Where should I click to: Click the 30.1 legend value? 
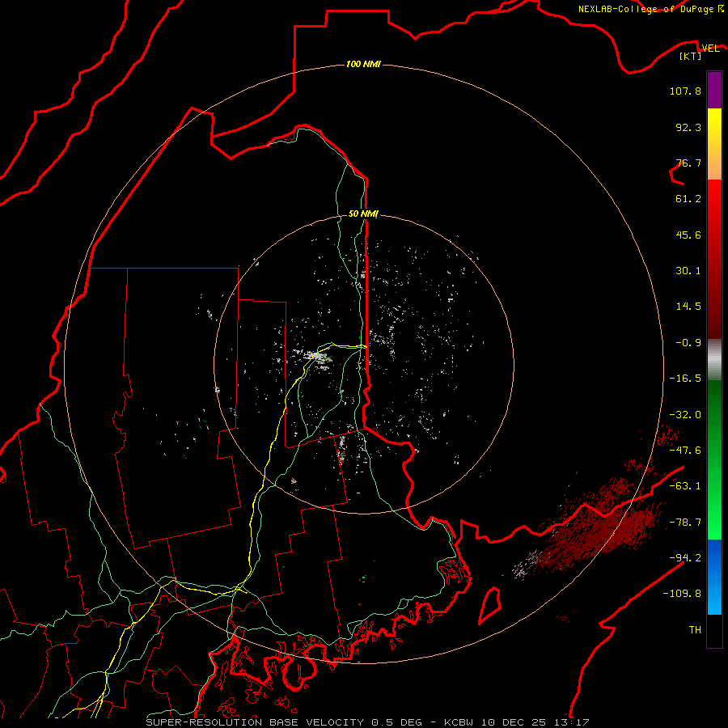click(x=688, y=271)
